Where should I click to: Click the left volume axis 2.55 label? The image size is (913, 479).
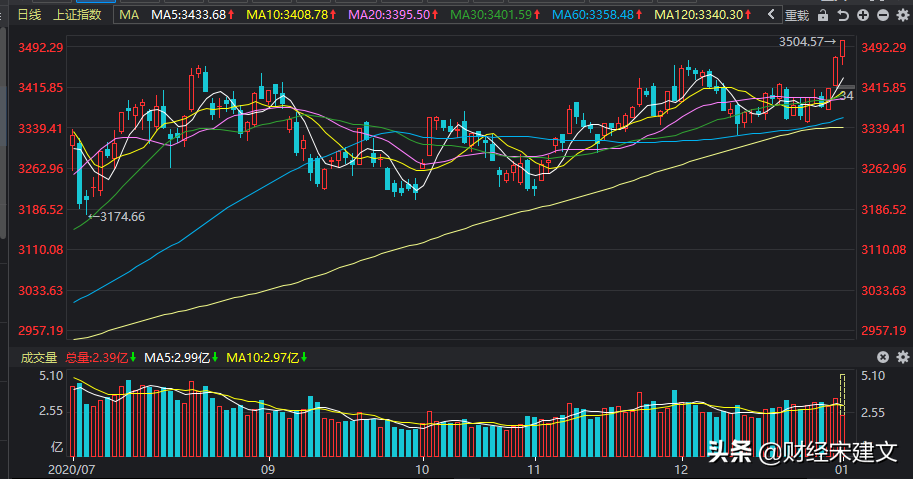coord(51,411)
